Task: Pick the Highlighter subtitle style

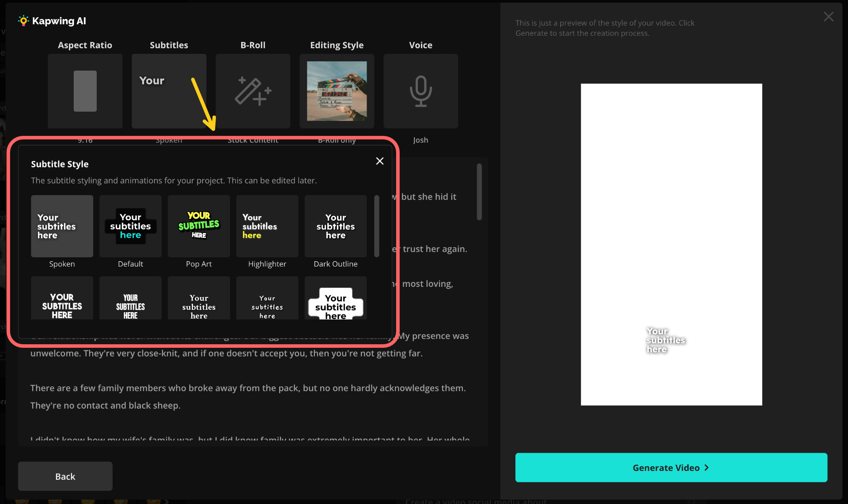Action: coord(267,226)
